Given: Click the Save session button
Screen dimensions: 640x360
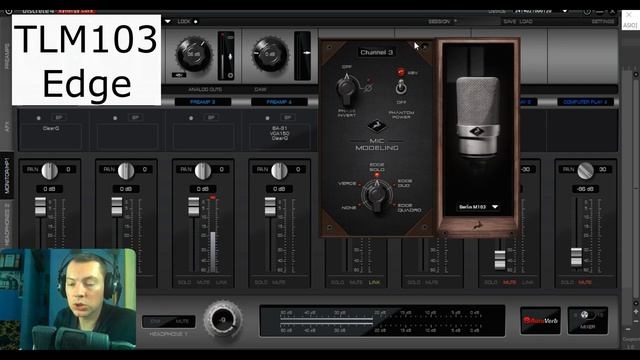Looking at the screenshot, I should click(x=509, y=21).
